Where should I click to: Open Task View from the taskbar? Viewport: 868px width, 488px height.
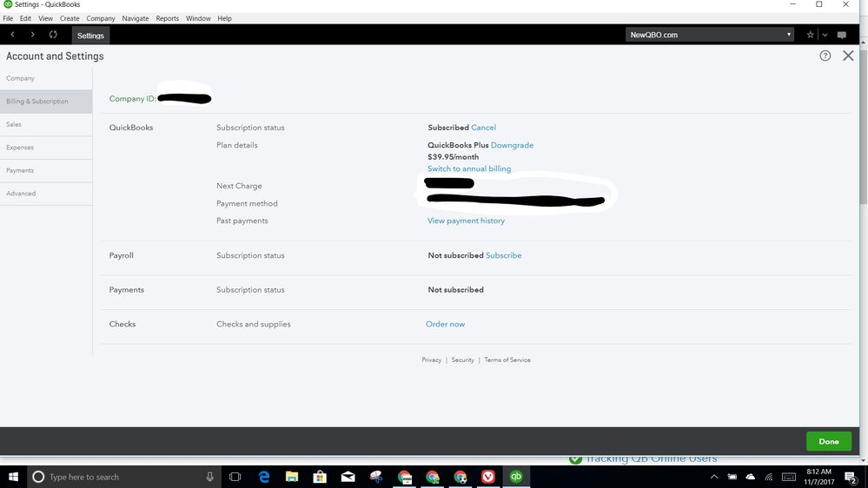point(235,477)
